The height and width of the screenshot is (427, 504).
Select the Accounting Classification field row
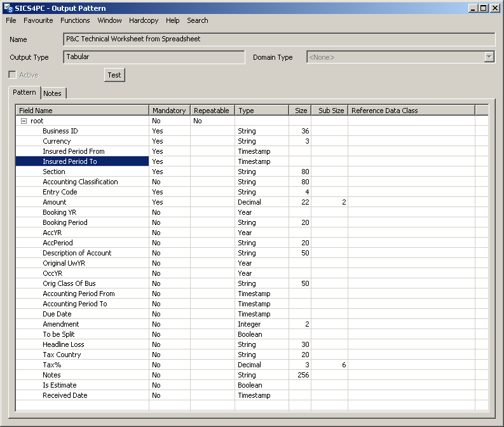(80, 182)
